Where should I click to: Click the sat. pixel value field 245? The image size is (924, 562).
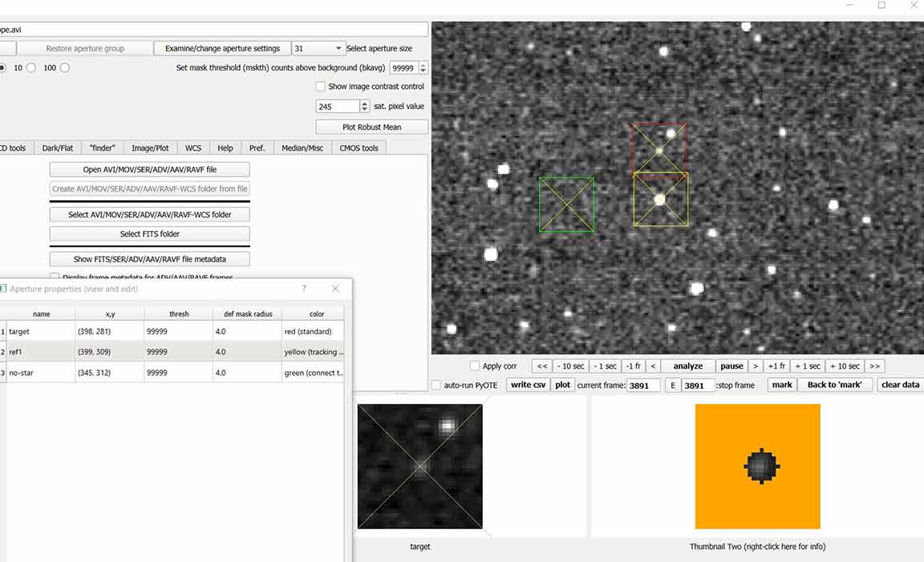click(x=338, y=106)
